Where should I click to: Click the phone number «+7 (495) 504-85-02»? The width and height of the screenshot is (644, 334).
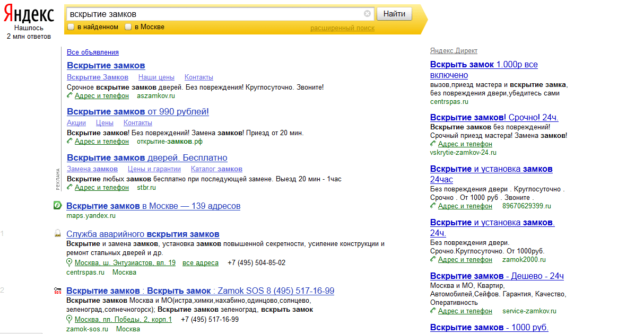tap(256, 263)
